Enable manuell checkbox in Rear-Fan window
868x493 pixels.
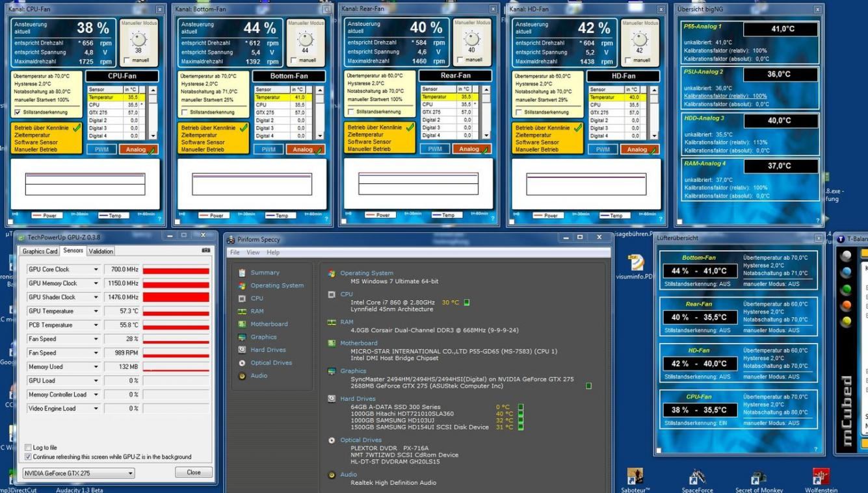[460, 60]
